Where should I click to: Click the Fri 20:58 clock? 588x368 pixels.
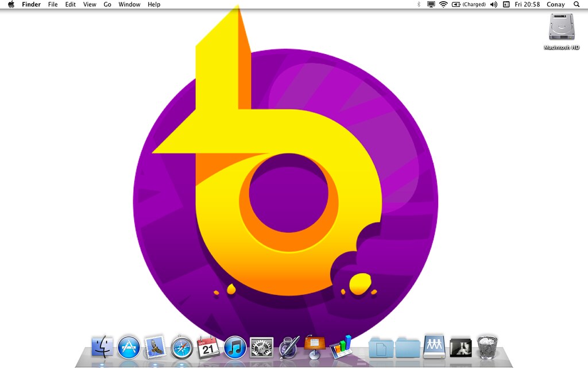pyautogui.click(x=527, y=5)
